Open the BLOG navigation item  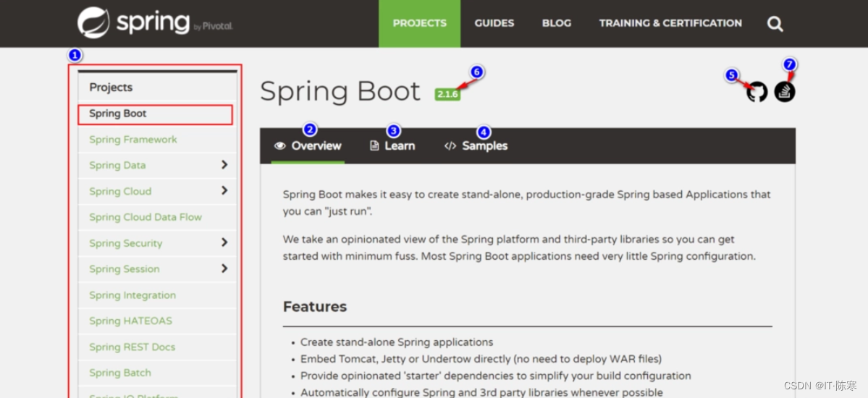[557, 23]
